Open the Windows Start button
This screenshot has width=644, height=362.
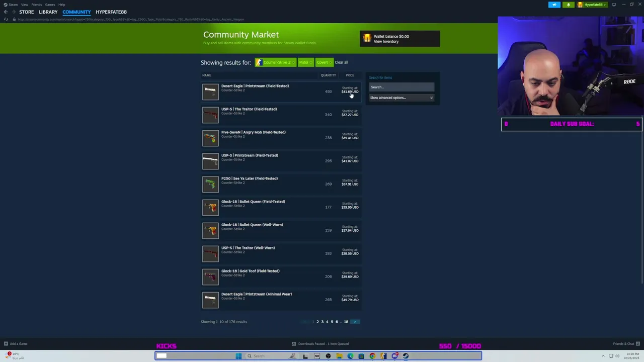pos(238,356)
